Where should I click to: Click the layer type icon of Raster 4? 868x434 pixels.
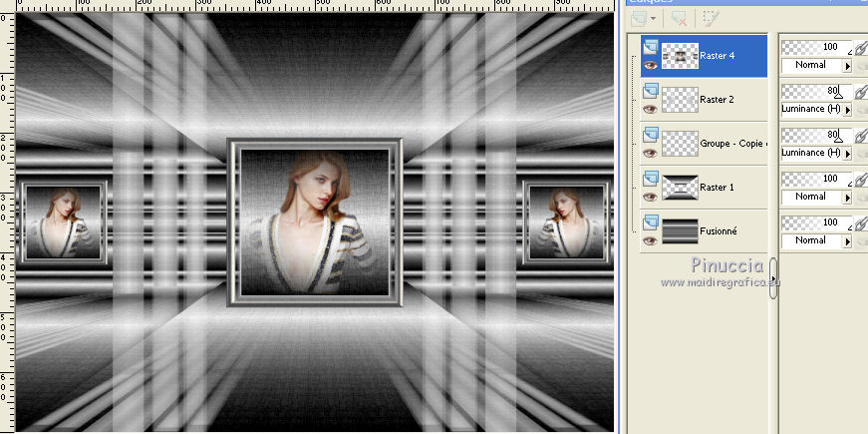pos(651,47)
